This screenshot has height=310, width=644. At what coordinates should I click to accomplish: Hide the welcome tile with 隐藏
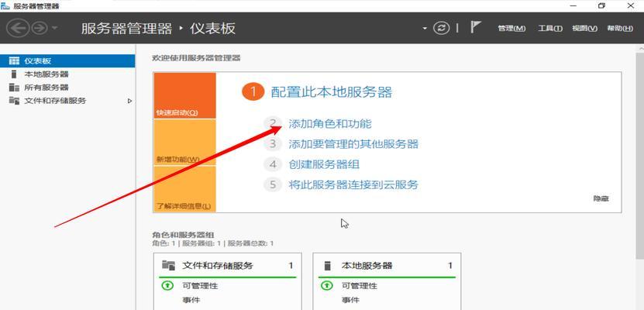(x=601, y=198)
